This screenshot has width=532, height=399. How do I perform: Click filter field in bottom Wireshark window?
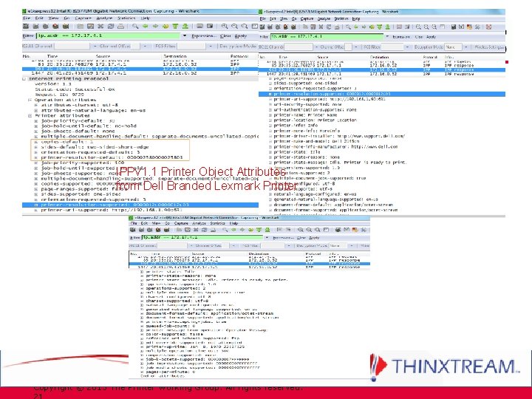click(202, 237)
